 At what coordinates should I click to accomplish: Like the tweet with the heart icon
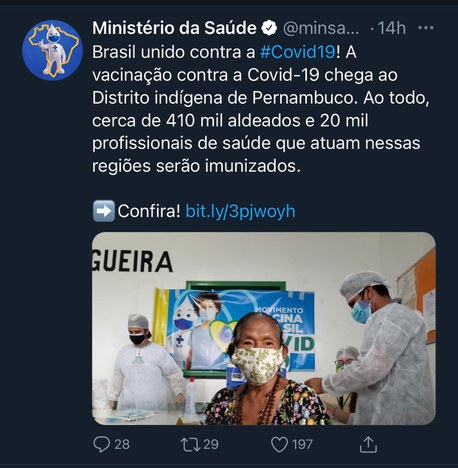click(279, 445)
